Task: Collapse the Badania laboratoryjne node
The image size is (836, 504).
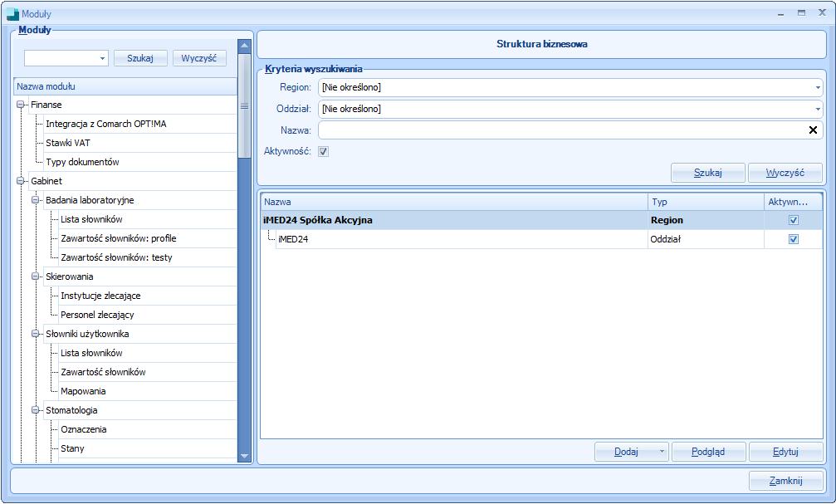Action: [35, 201]
